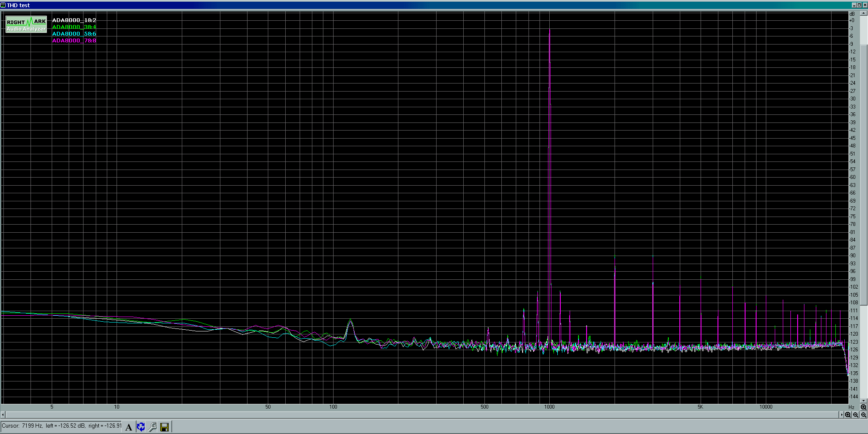Click the blue swap arrows icon

coord(141,427)
